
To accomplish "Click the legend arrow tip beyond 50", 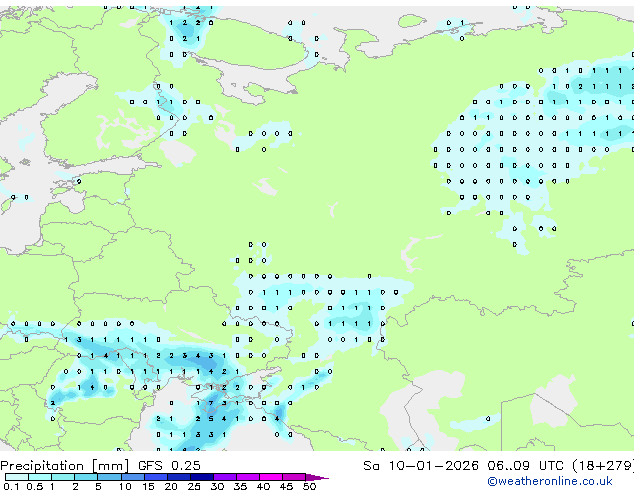I will click(317, 477).
